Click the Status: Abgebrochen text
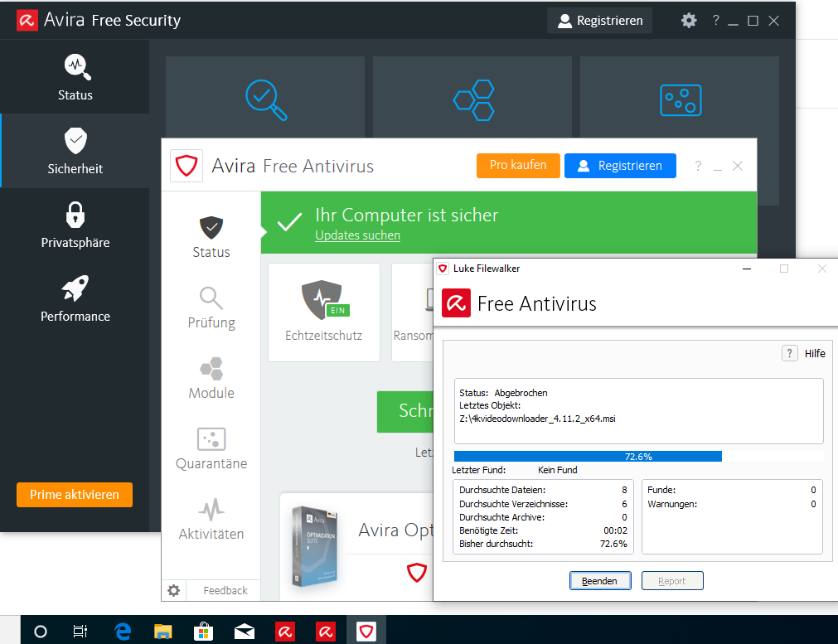 pos(503,393)
